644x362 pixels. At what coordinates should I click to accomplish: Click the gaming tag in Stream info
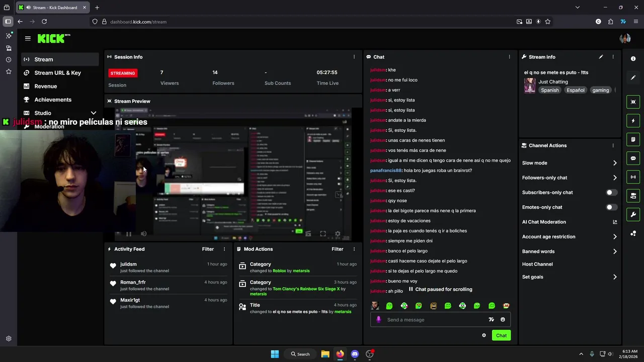point(601,90)
